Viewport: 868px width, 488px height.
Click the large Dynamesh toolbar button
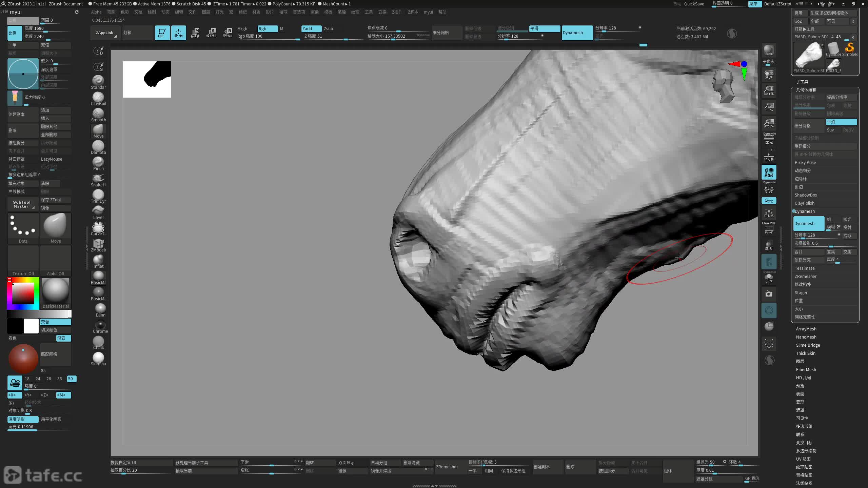click(577, 33)
